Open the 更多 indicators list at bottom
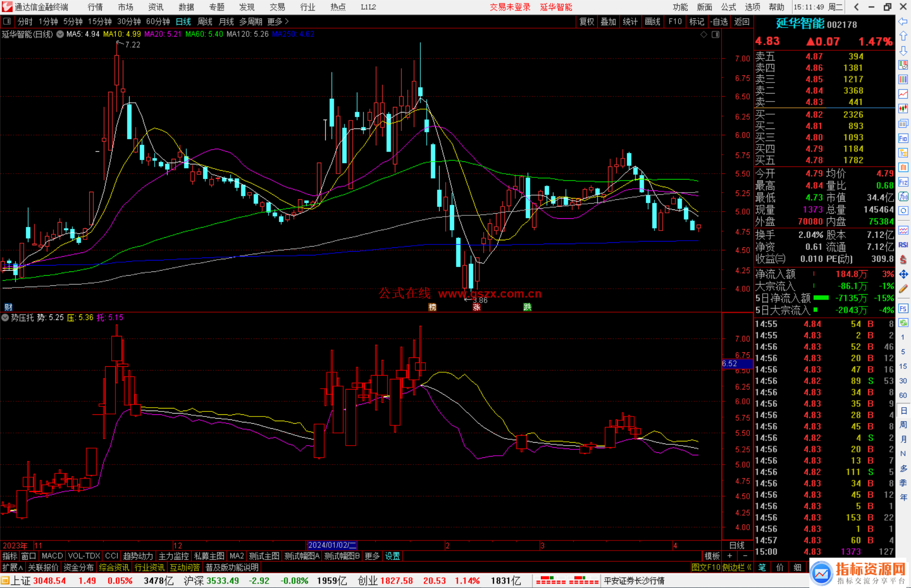The height and width of the screenshot is (588, 911). click(x=372, y=556)
